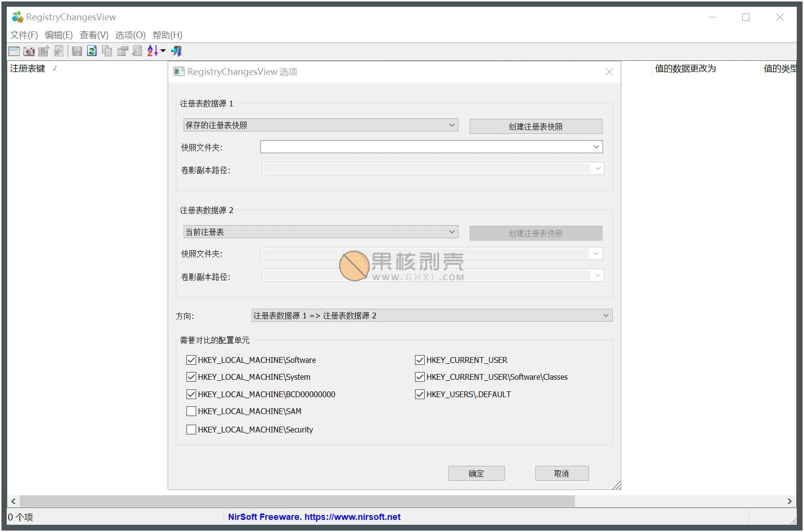Toggle HKEY_LOCAL_MACHINE\BCD00000000 checkbox
804x532 pixels.
pyautogui.click(x=191, y=394)
